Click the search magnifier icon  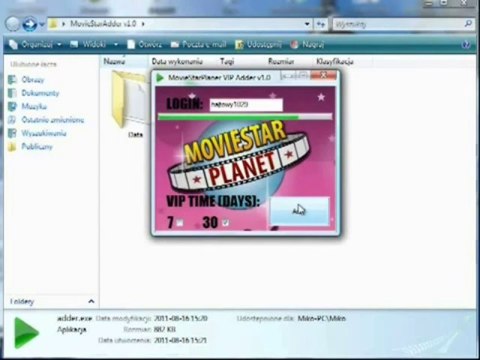(468, 24)
